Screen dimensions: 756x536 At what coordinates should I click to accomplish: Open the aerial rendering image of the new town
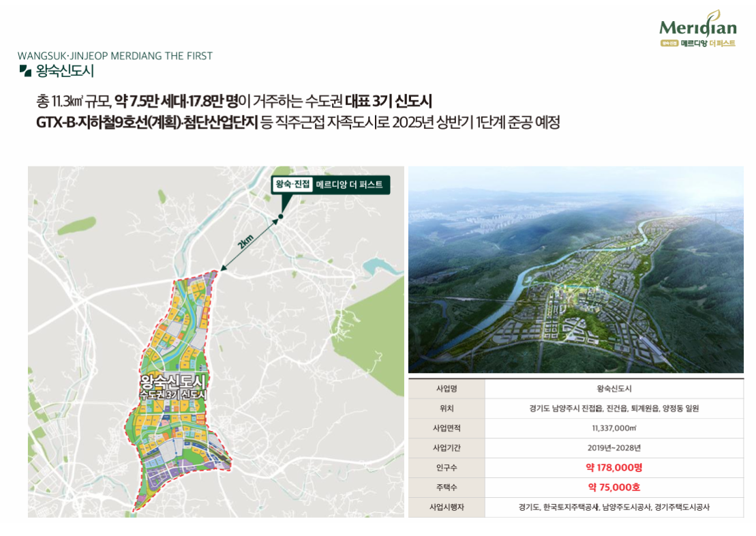(x=575, y=269)
